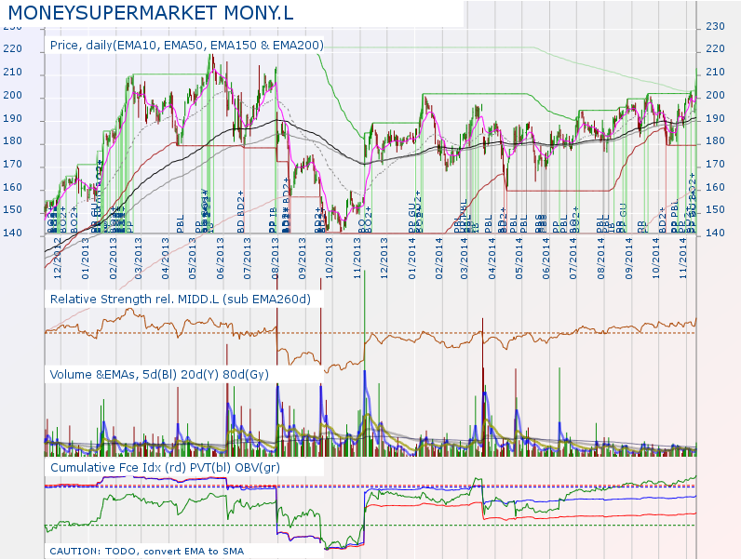Viewport: 741px width, 560px height.
Task: Click the 11/2013 date axis label
Action: pos(357,259)
